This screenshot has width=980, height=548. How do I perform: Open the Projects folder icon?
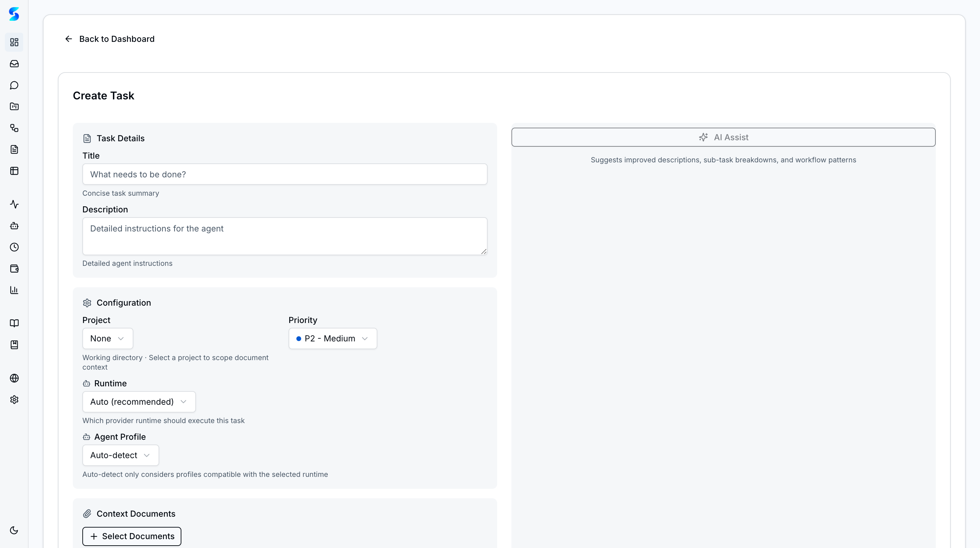point(14,107)
